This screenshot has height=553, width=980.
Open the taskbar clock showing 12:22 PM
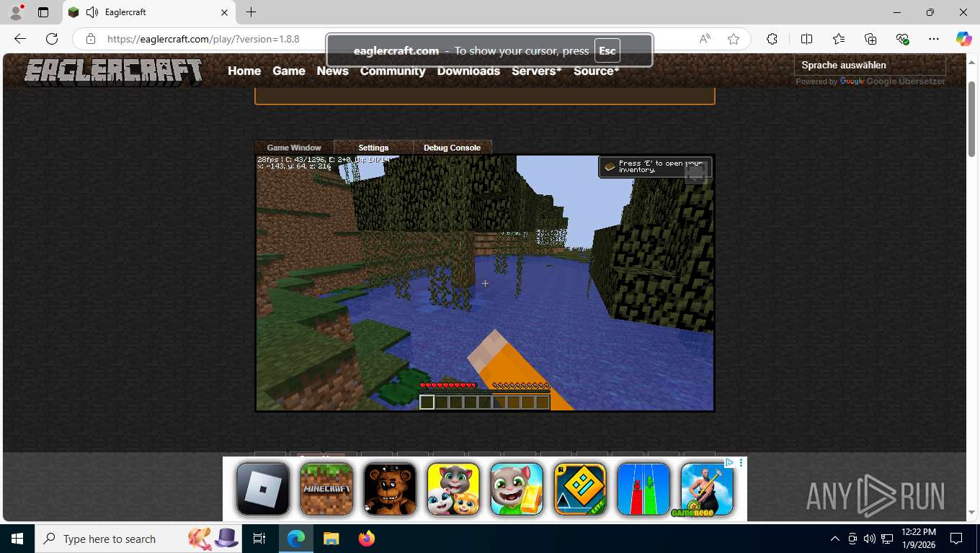click(x=918, y=539)
